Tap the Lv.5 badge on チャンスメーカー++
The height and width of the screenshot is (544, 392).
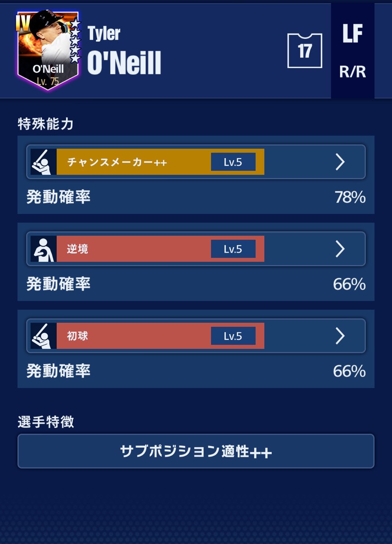tap(233, 162)
